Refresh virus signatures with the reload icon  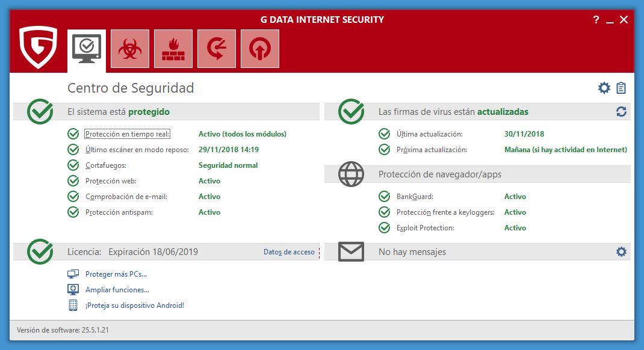coord(621,112)
